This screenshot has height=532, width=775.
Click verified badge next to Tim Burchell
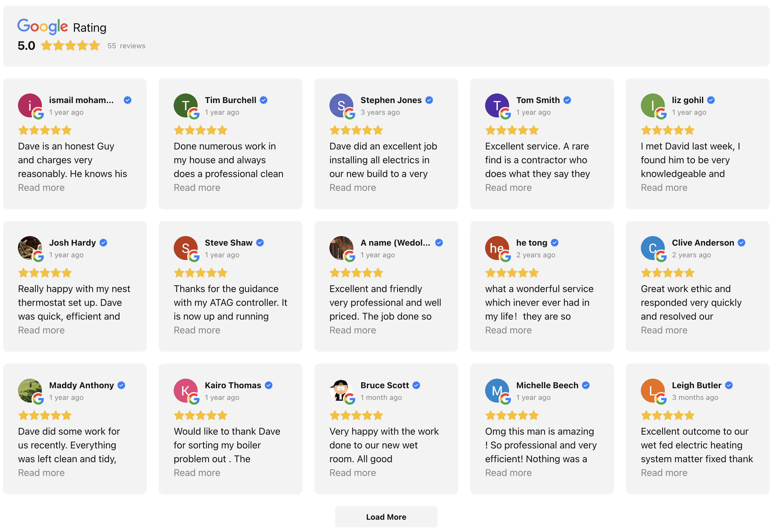pos(264,100)
